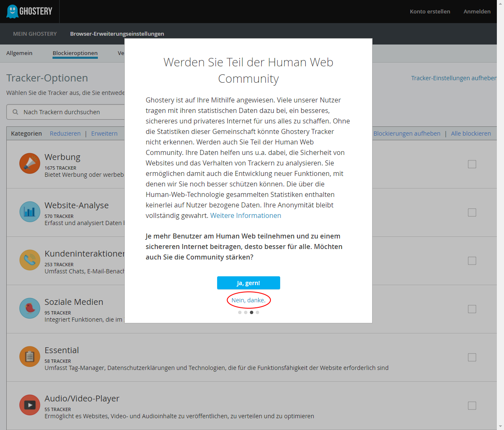Click 'Blockierungen aufheben' link
This screenshot has width=504, height=430.
click(407, 134)
